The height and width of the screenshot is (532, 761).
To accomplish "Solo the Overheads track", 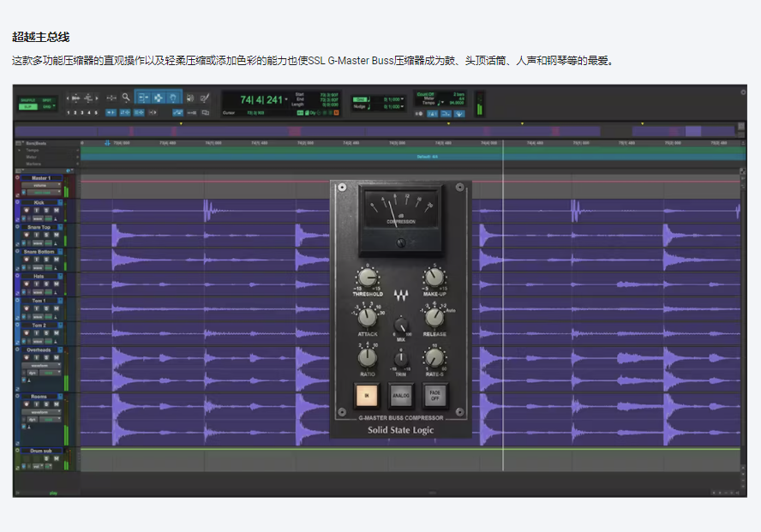I will pyautogui.click(x=46, y=357).
